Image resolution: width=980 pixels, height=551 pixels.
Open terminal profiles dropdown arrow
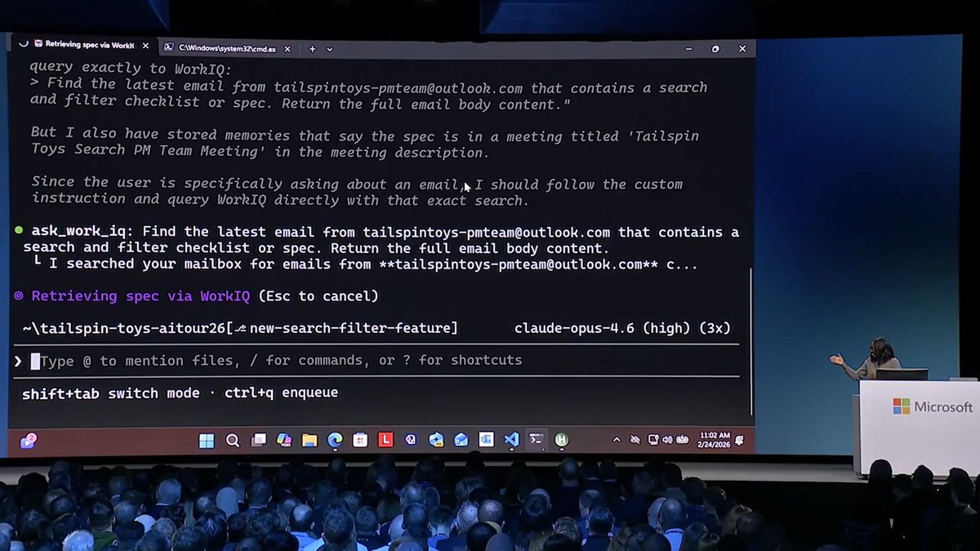coord(330,49)
